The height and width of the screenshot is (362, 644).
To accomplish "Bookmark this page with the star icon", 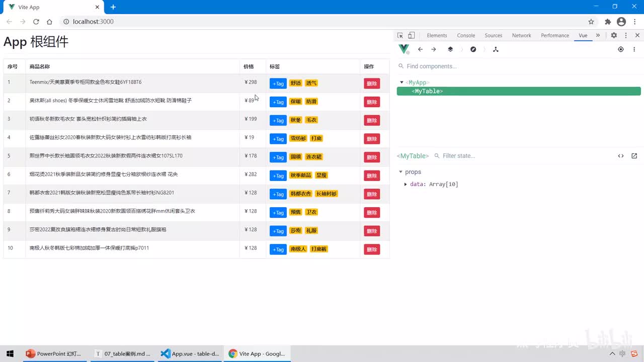I will (x=591, y=22).
